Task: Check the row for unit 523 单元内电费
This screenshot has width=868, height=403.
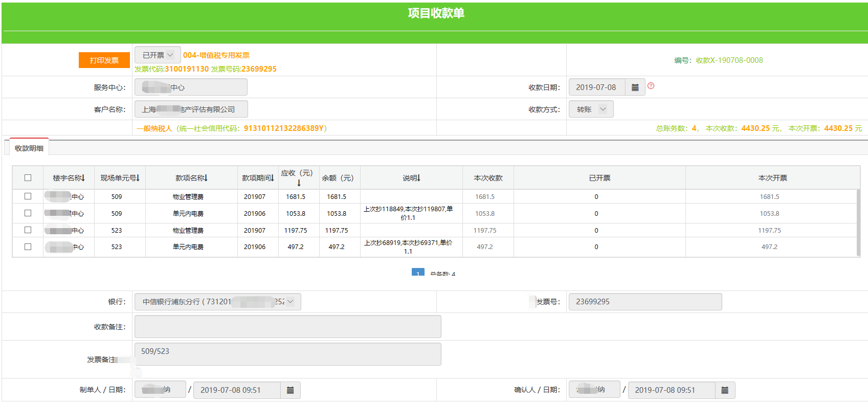Action: (28, 247)
